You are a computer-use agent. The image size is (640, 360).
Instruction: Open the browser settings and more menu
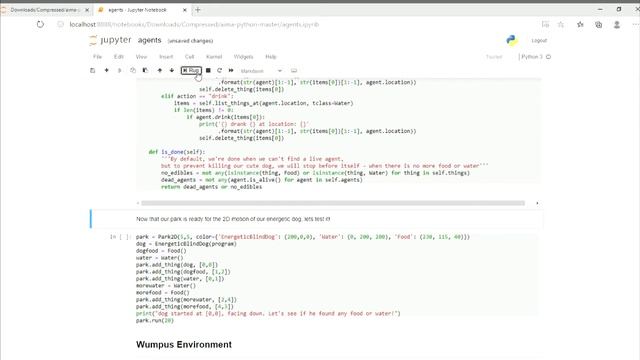(635, 24)
